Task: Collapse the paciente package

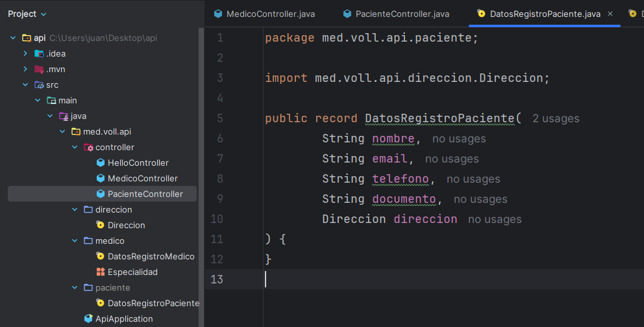Action: (x=75, y=287)
